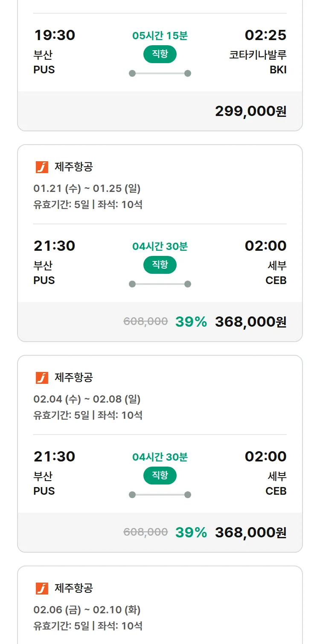Select 368,000원 fare on 01.21 card

click(x=250, y=322)
